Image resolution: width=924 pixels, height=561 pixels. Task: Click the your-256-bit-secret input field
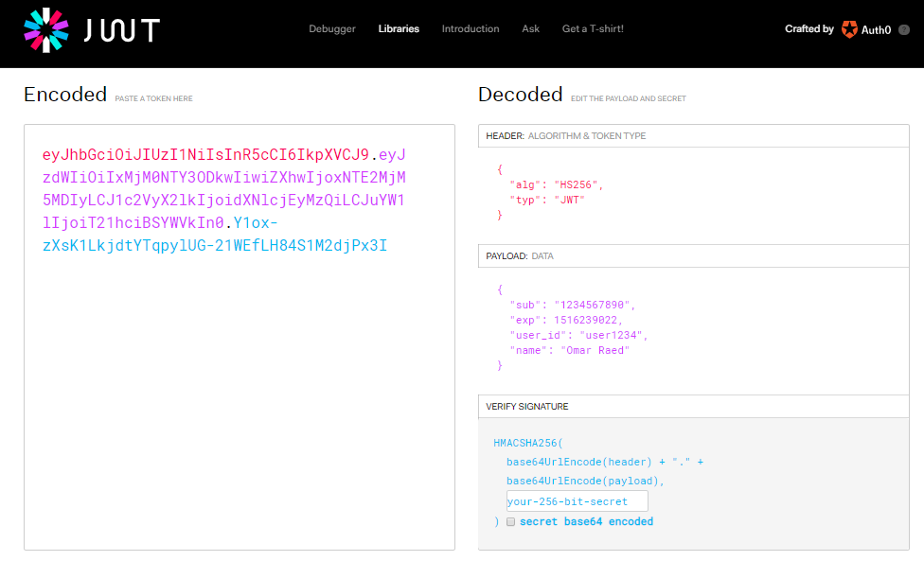point(577,500)
